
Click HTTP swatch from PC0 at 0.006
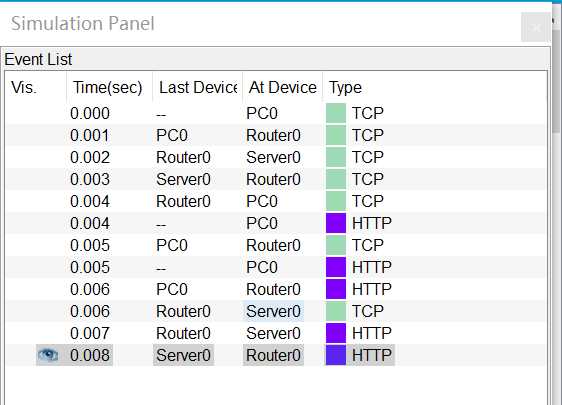[336, 289]
